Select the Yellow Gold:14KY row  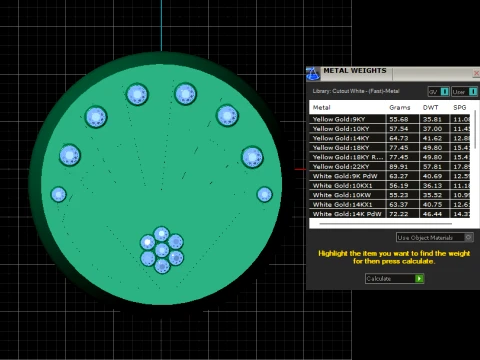pos(389,138)
